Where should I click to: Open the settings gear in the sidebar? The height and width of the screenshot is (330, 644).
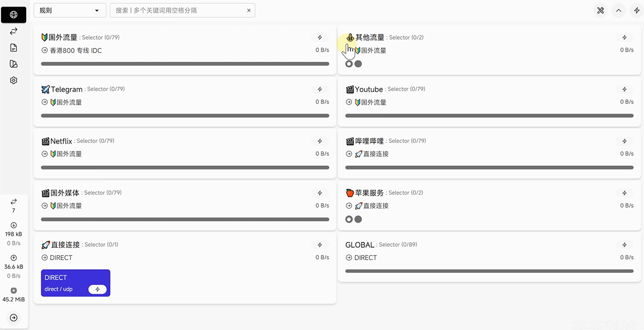pyautogui.click(x=13, y=80)
